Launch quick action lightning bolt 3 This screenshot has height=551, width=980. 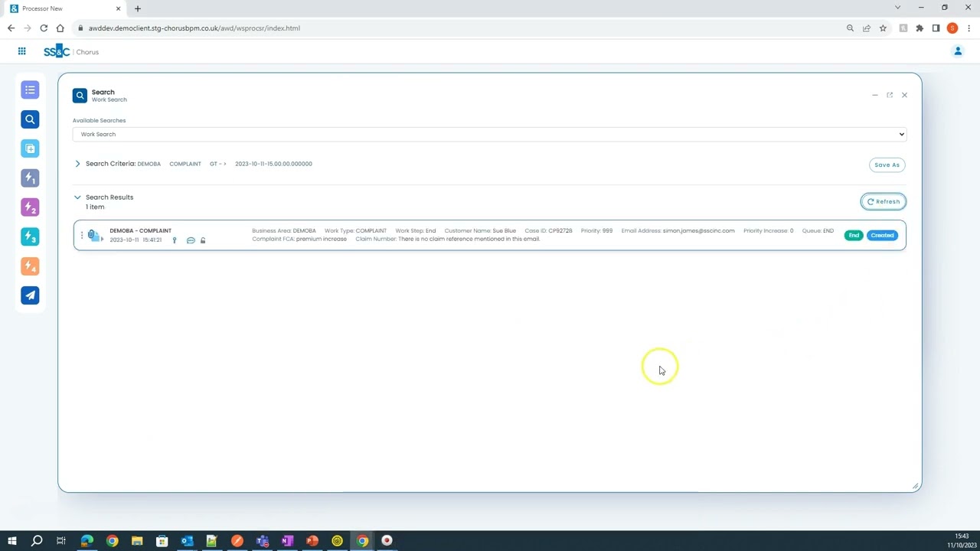[x=30, y=236]
